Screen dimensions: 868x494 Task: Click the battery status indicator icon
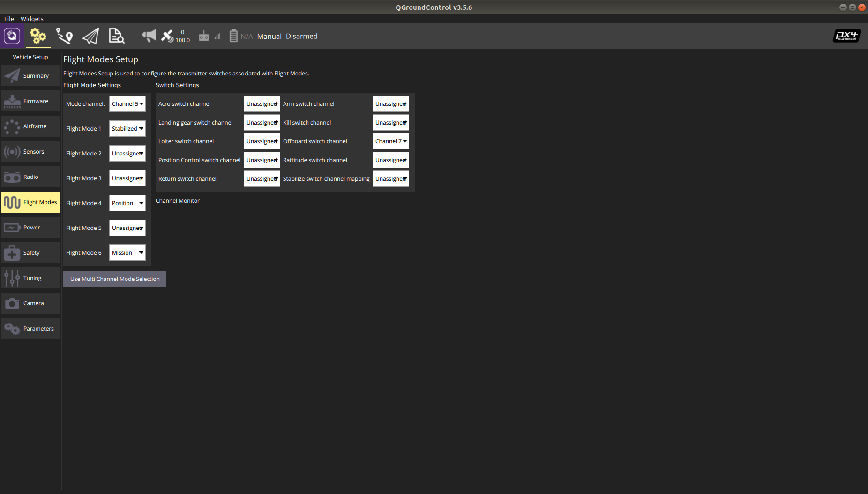tap(233, 36)
